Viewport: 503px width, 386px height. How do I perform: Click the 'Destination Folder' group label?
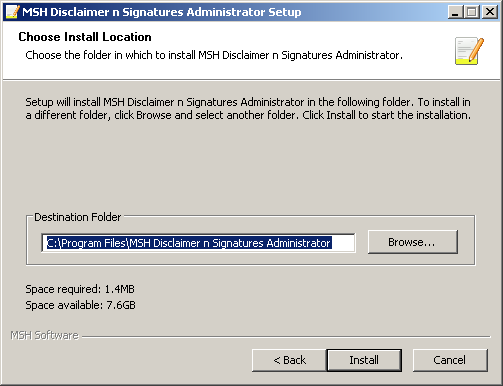(77, 217)
